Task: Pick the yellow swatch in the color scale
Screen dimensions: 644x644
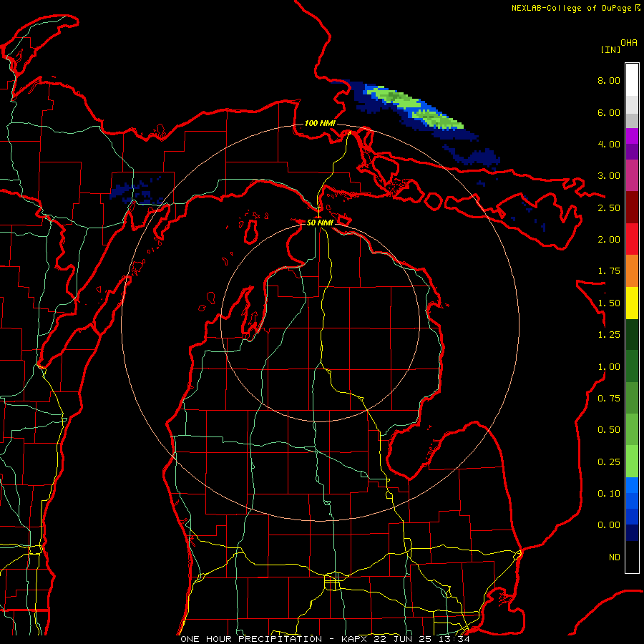Action: coord(632,303)
